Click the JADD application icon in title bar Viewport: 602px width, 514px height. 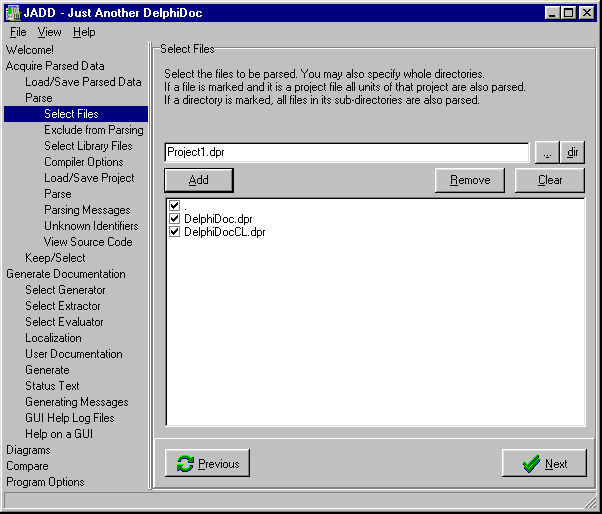point(12,12)
